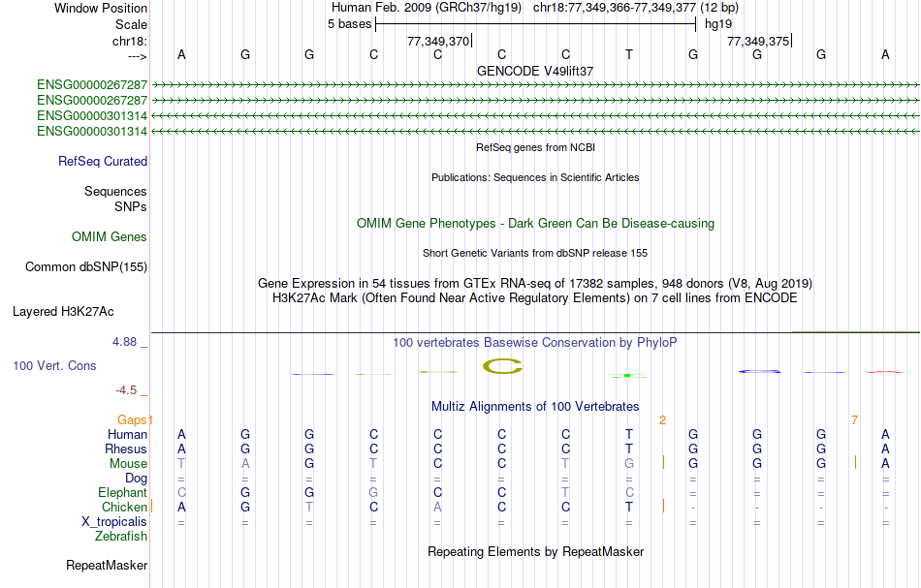Click the hg19 label beside the scale bar
Viewport: 921px width, 588px height.
718,24
